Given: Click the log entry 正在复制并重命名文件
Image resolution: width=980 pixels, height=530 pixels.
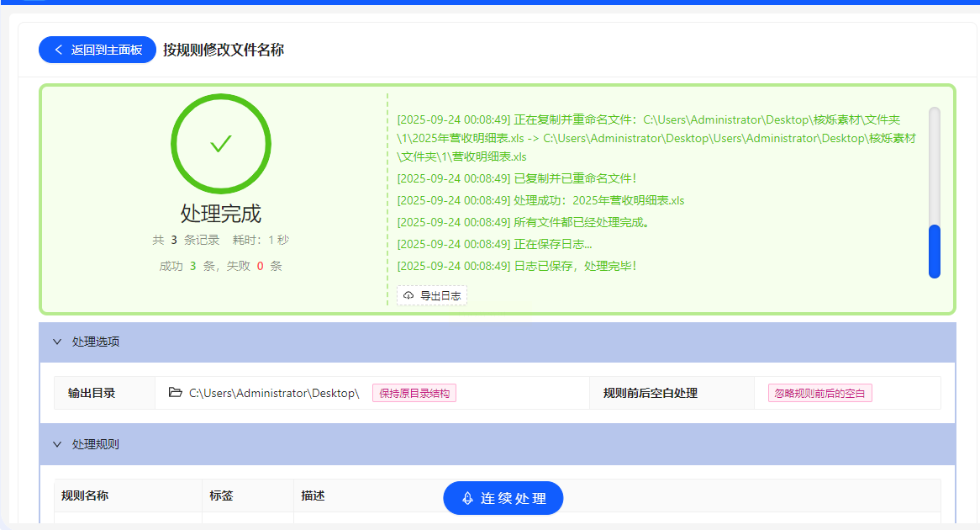Looking at the screenshot, I should coord(656,138).
